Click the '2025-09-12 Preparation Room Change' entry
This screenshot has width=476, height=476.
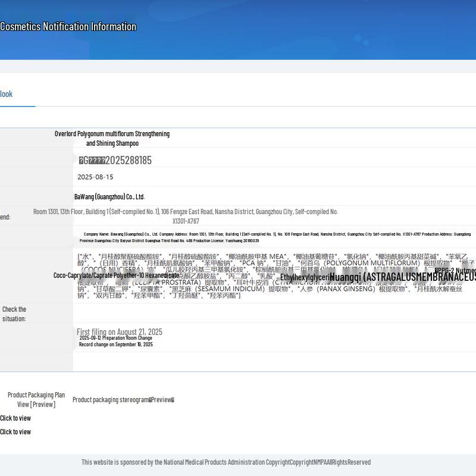115,338
